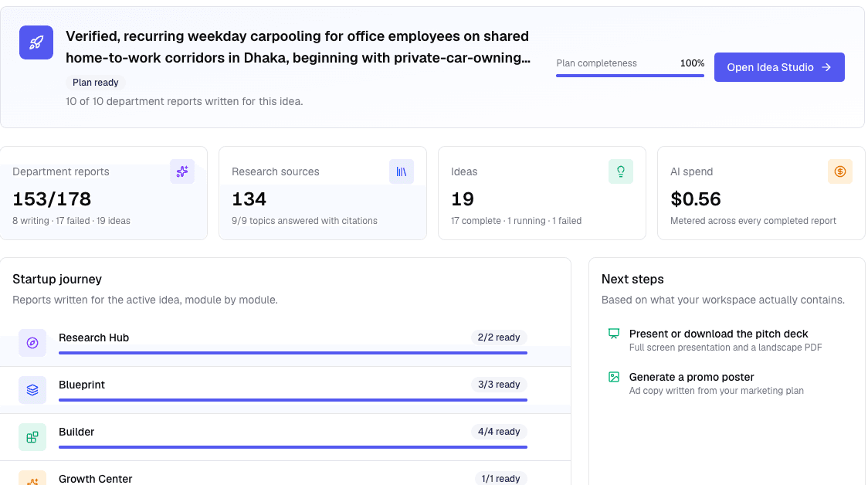The height and width of the screenshot is (485, 868).
Task: Click '17 complete · 1 running · 1 failed' text
Action: click(516, 220)
